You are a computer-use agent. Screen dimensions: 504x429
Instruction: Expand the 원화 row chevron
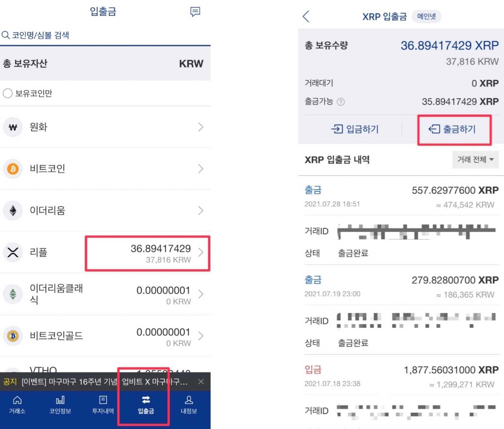[x=201, y=127]
